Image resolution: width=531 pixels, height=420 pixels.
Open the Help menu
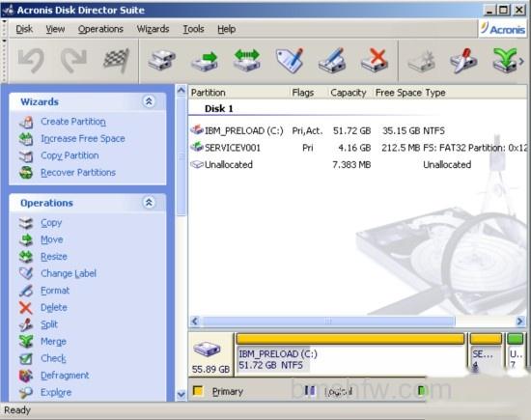pos(227,29)
